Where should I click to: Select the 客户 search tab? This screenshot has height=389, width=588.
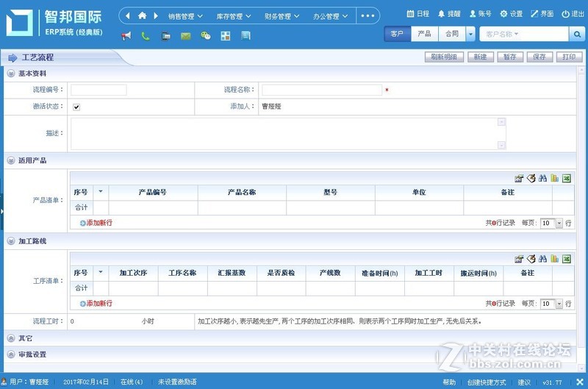[x=397, y=34]
